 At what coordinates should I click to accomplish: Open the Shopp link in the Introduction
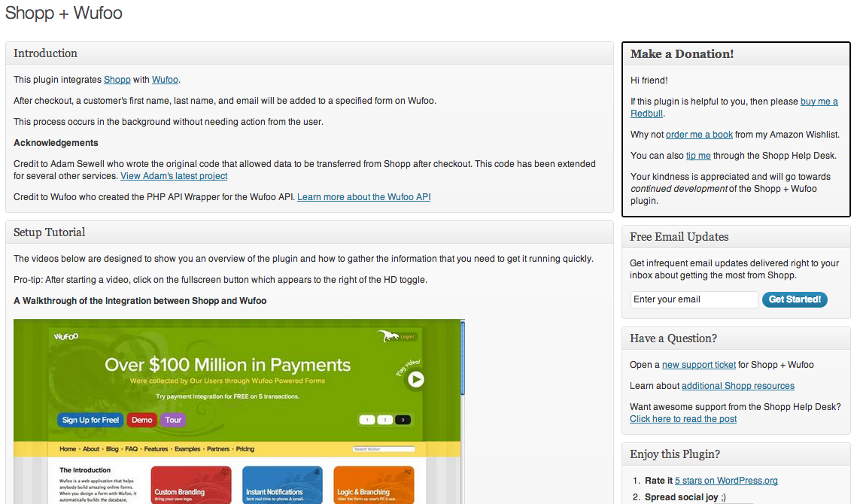point(117,80)
